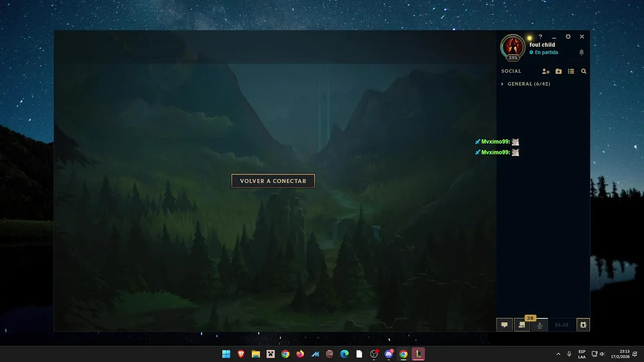The width and height of the screenshot is (644, 362).
Task: Open the round red taskbar app
Action: tap(330, 354)
